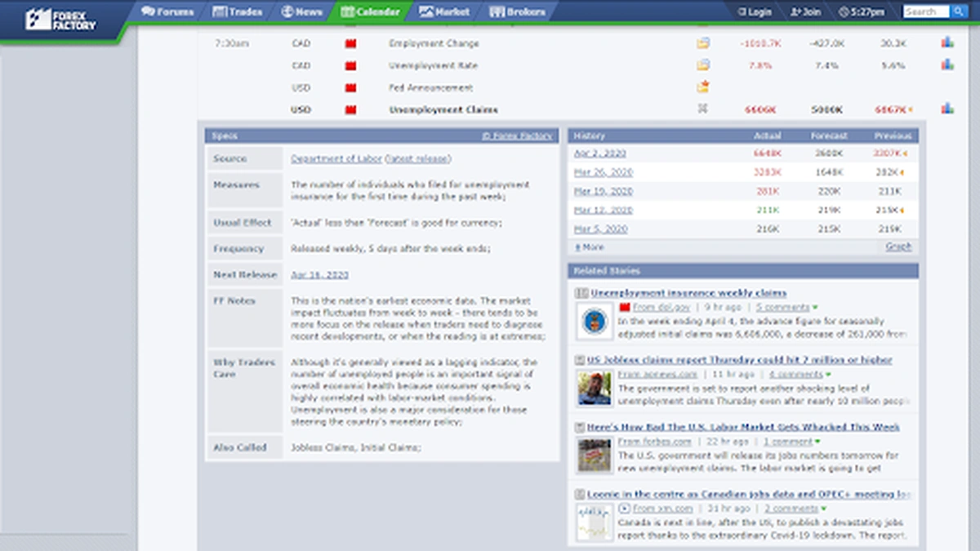Open the Mar 12, 2020 history entry
Screen dimensions: 980x551
[x=603, y=210]
